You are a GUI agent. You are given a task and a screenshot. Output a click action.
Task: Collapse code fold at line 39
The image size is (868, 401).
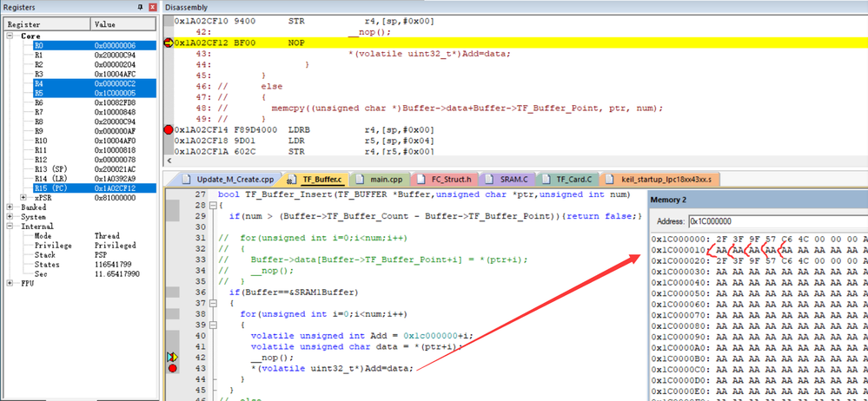click(x=214, y=325)
